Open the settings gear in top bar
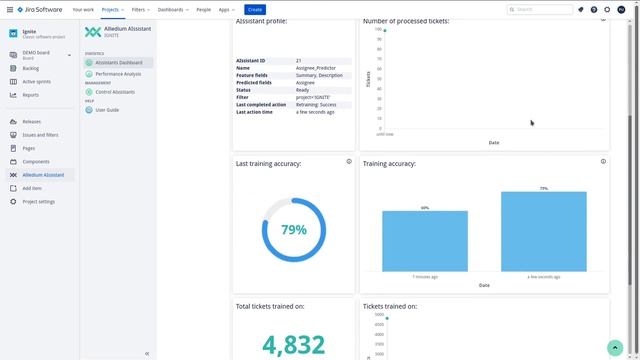Screen dimensions: 640x360 [607, 9]
